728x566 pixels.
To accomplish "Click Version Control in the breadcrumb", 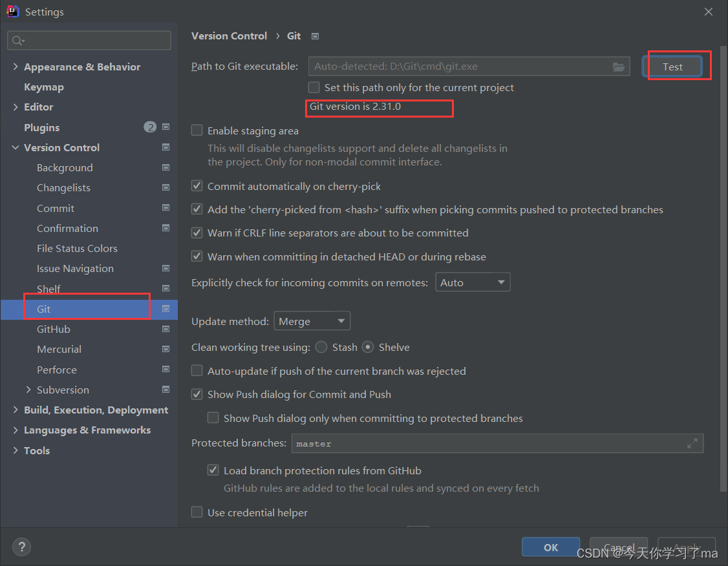I will pyautogui.click(x=230, y=36).
